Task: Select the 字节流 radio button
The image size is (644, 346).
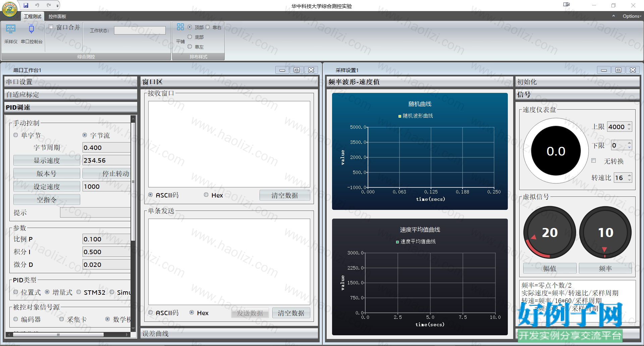Action: coord(85,135)
